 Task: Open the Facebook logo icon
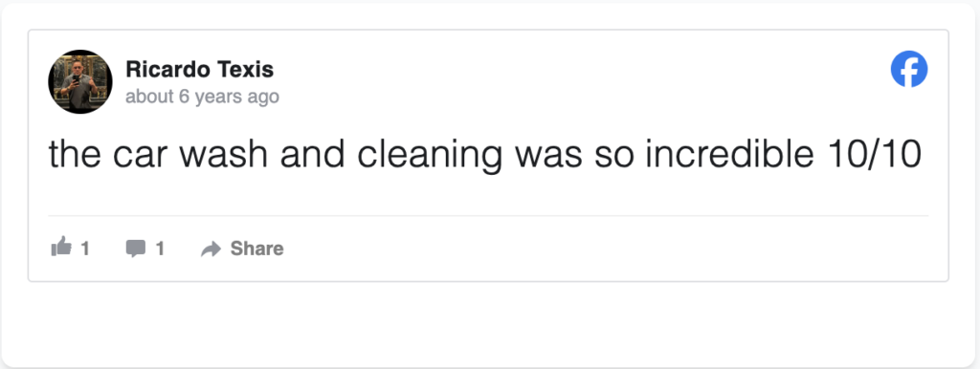pos(909,69)
